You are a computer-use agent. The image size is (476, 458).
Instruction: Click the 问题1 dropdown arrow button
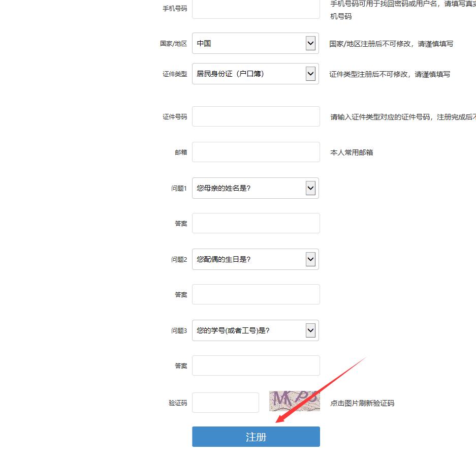tap(310, 188)
